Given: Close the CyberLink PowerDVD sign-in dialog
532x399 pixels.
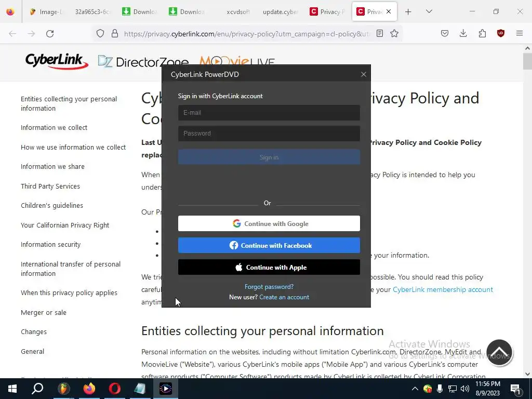Looking at the screenshot, I should coord(363,74).
